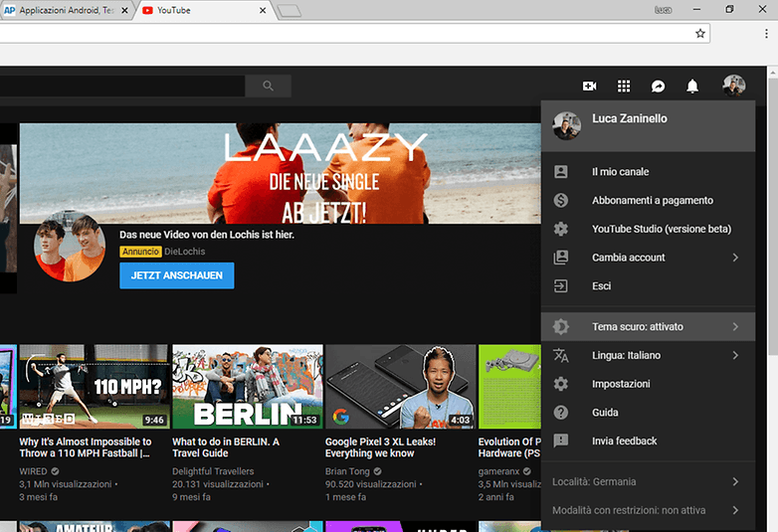Click the Lingua translate icon

point(561,355)
